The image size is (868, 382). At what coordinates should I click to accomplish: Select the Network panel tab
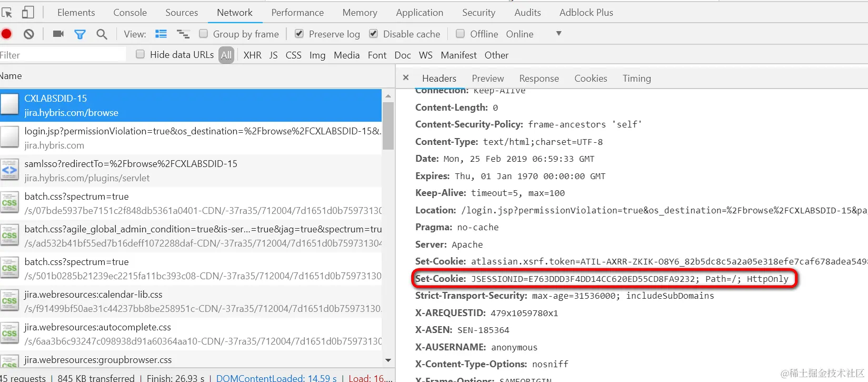(x=235, y=12)
